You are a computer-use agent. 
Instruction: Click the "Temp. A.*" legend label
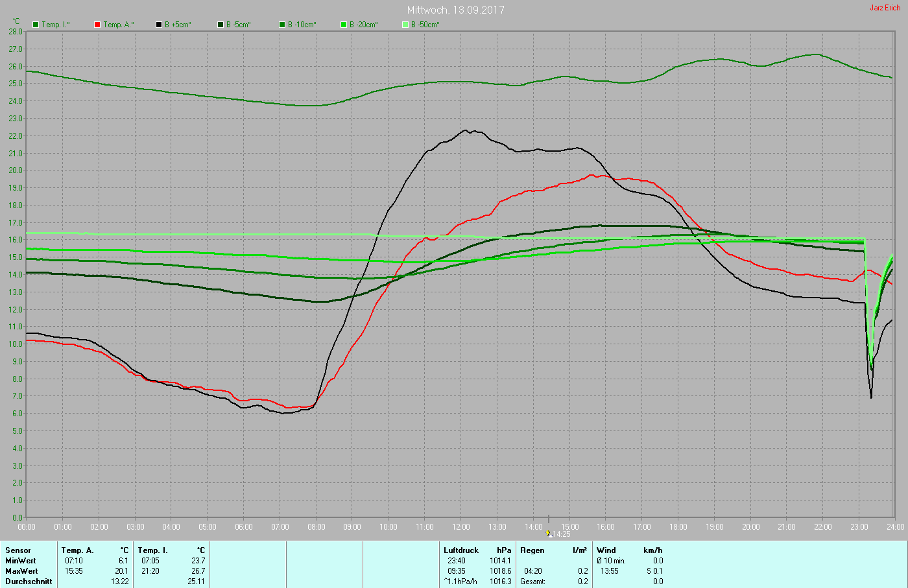pos(119,25)
